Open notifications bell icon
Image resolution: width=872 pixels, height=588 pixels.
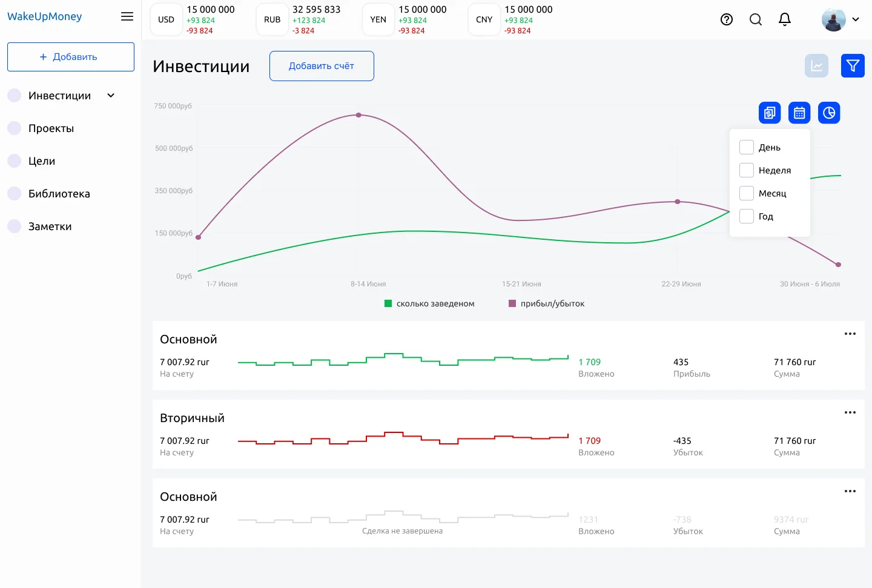coord(785,19)
